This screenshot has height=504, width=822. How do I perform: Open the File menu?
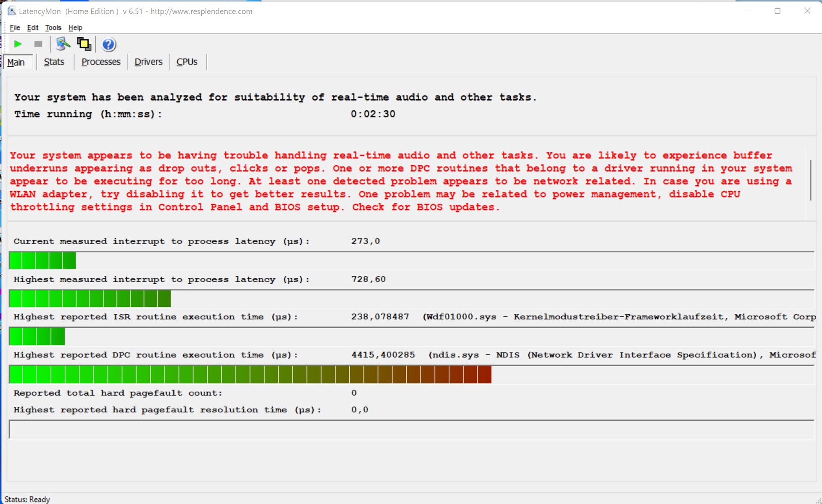point(15,28)
